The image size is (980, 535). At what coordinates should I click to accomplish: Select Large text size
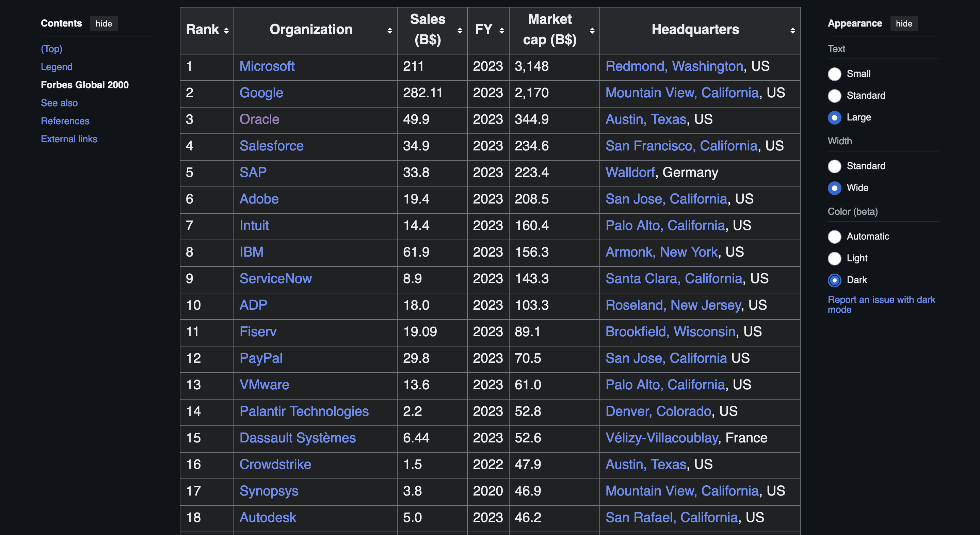tap(834, 117)
